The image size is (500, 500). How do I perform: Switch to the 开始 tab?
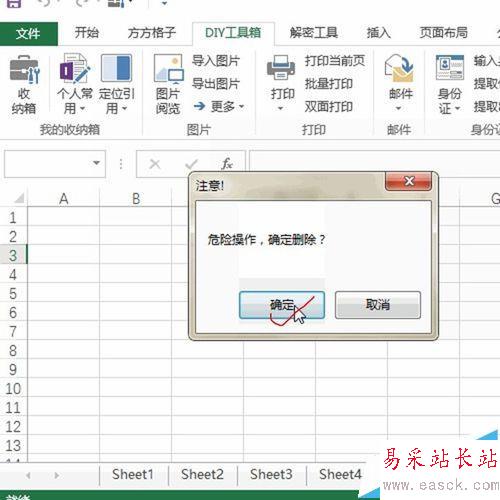(87, 33)
